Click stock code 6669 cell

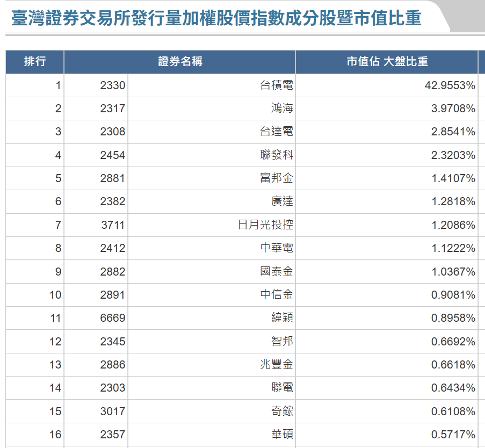112,318
